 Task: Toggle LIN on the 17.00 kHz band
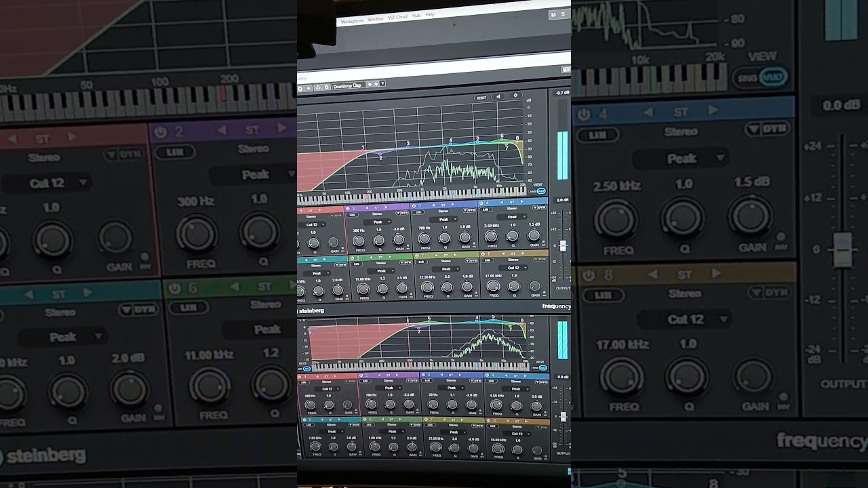pyautogui.click(x=487, y=260)
